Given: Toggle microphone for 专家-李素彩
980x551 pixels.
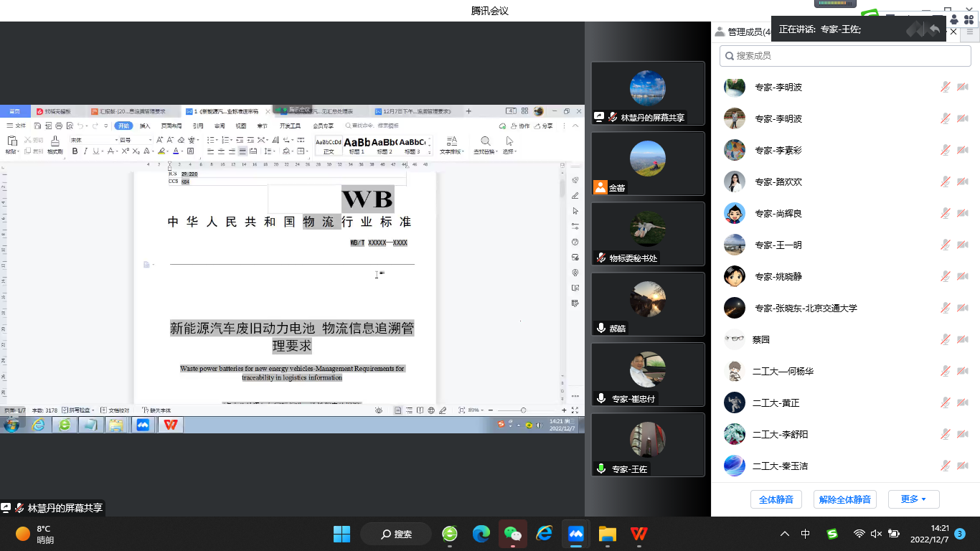Looking at the screenshot, I should click(946, 150).
